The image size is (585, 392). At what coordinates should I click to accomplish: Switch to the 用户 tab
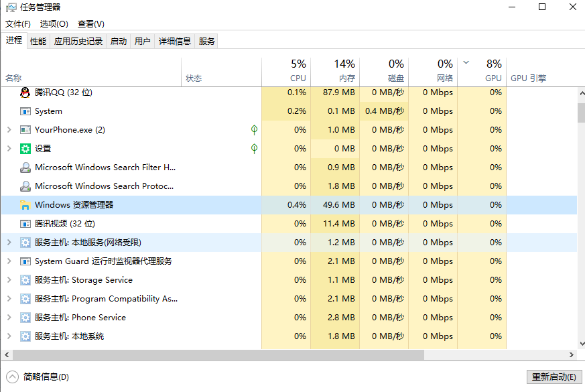click(142, 42)
